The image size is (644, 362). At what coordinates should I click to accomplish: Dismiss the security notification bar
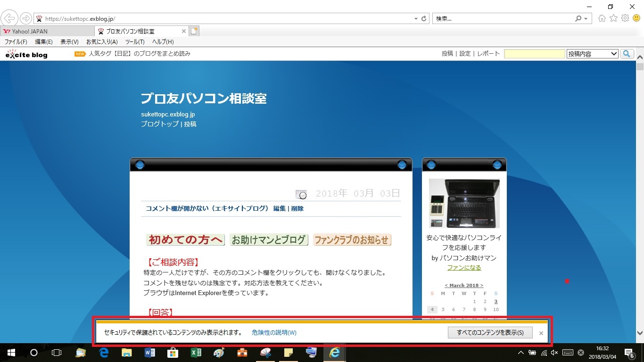[541, 333]
